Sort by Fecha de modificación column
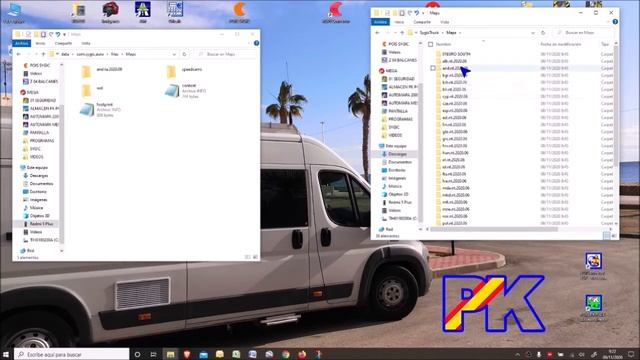Screen dimensions: 640x360 click(x=560, y=44)
